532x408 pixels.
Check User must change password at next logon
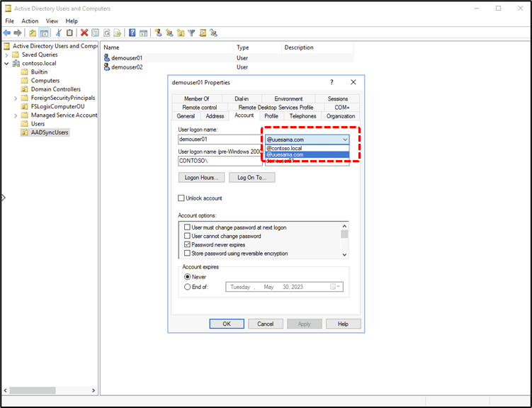click(x=187, y=227)
